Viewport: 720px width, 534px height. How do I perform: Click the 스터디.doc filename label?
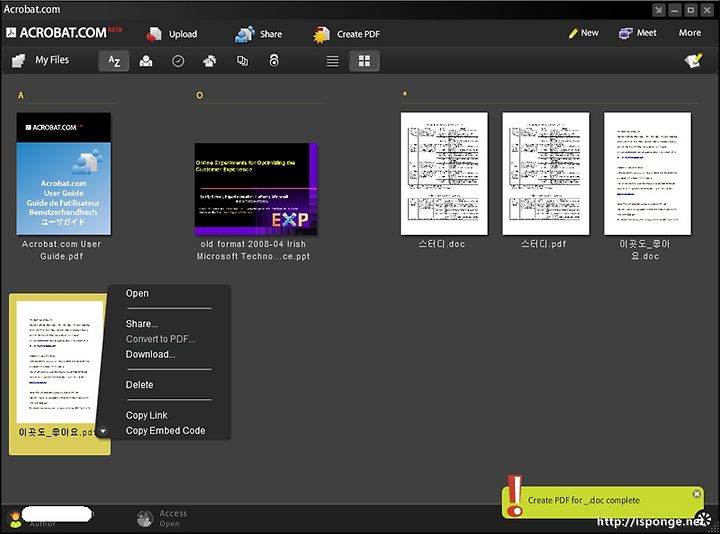point(442,244)
